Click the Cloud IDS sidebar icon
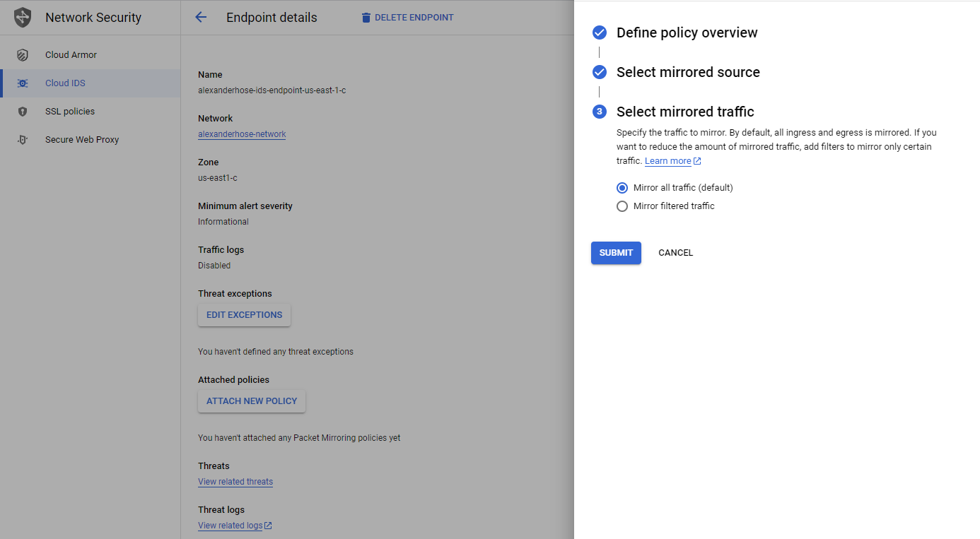980x539 pixels. pyautogui.click(x=23, y=83)
